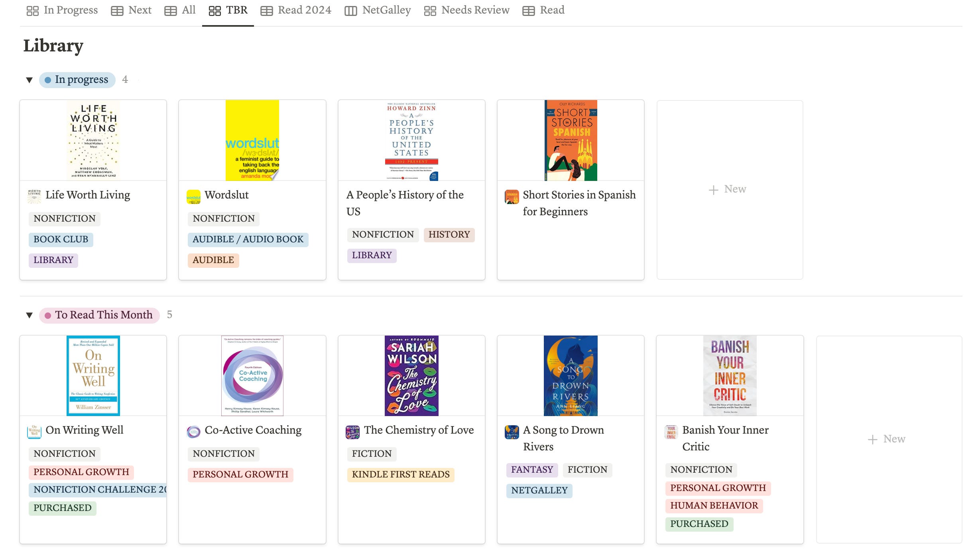Screen dimensions: 980x554
Task: Add a new card in In progress group
Action: (x=729, y=189)
